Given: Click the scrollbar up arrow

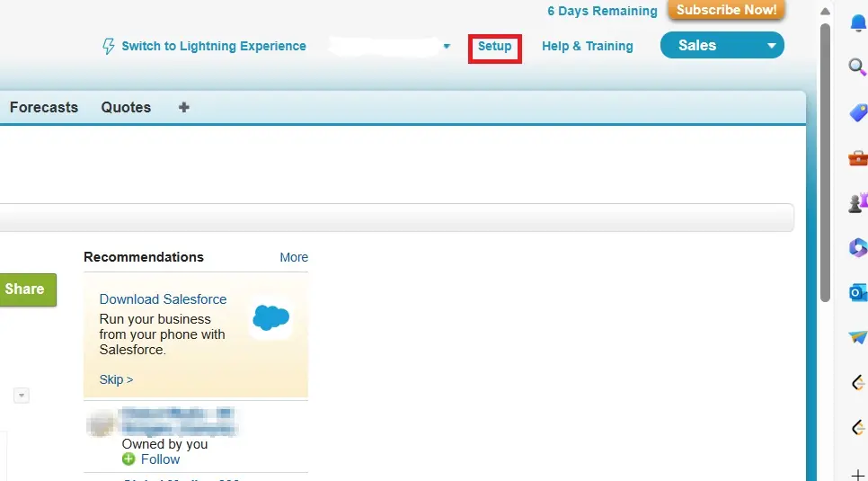Looking at the screenshot, I should (x=825, y=11).
